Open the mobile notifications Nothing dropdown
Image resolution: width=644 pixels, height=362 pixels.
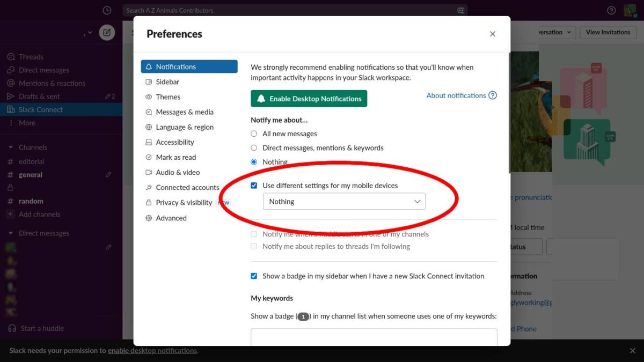tap(344, 202)
